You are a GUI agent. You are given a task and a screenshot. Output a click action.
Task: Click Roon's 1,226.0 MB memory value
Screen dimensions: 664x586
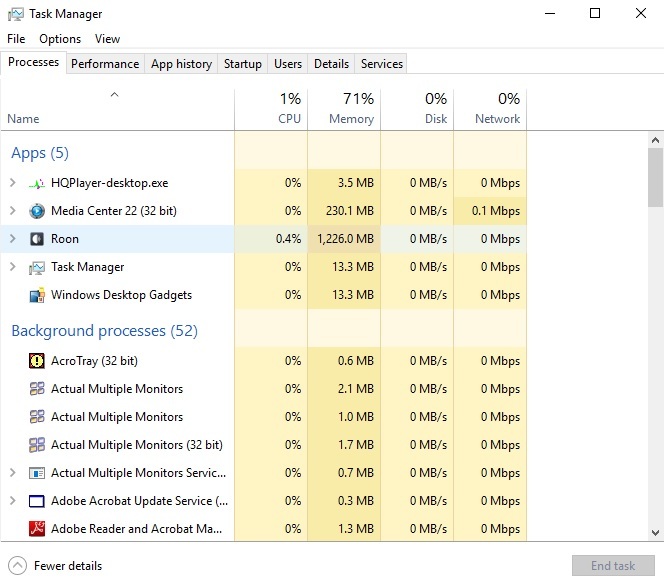tap(346, 239)
